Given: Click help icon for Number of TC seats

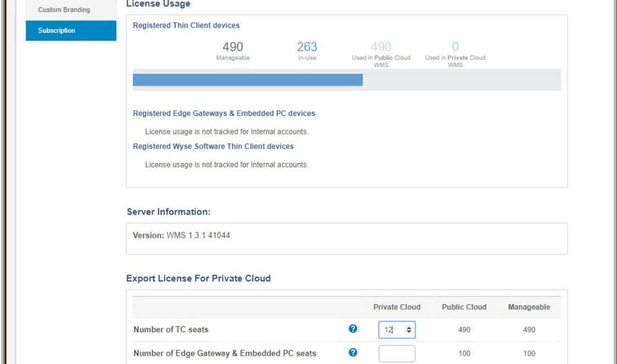Looking at the screenshot, I should click(353, 328).
